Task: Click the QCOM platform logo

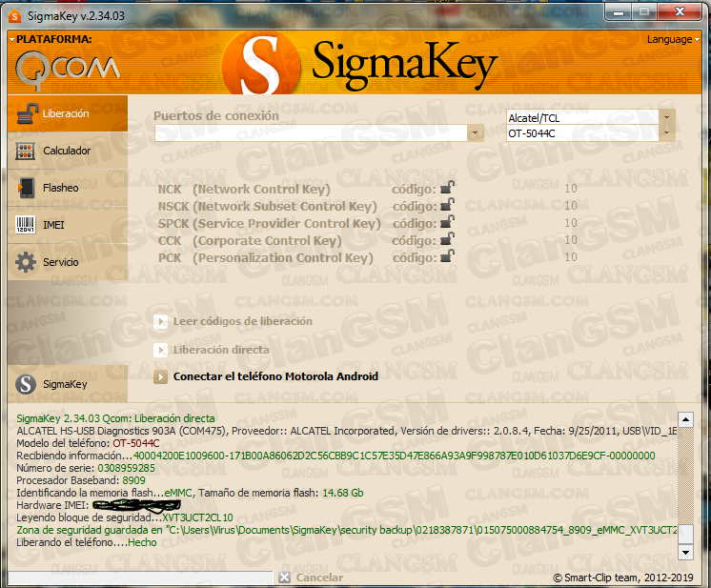Action: click(67, 70)
